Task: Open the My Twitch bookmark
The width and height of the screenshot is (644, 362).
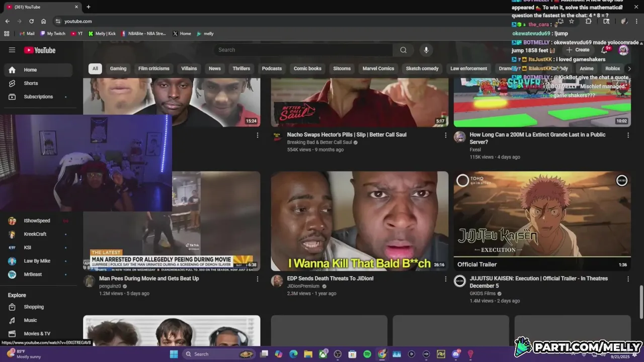Action: pos(53,34)
